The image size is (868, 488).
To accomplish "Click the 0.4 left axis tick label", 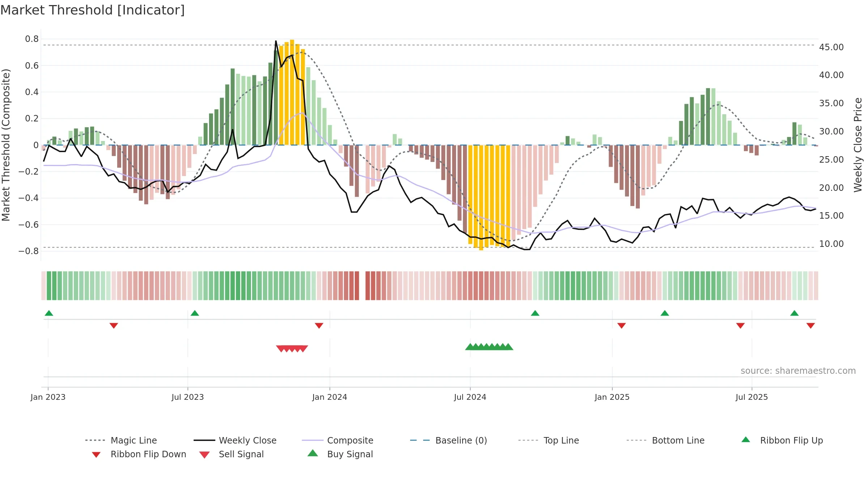I will click(32, 92).
